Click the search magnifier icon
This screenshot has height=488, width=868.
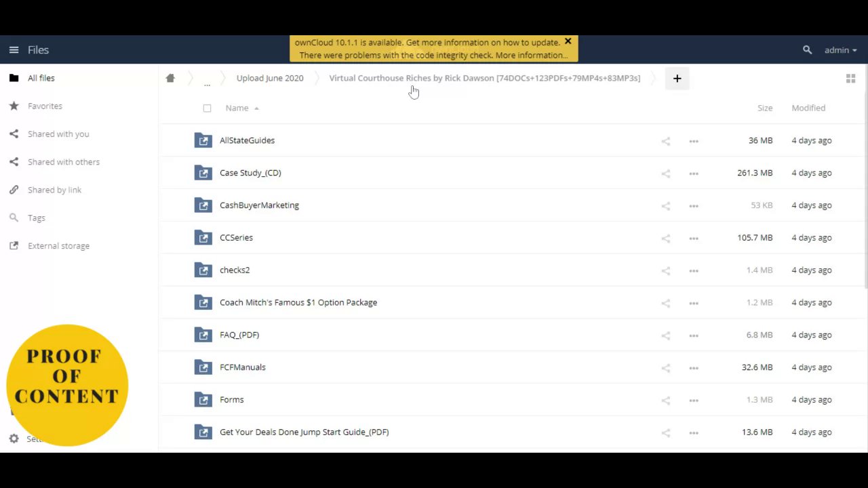pyautogui.click(x=807, y=50)
